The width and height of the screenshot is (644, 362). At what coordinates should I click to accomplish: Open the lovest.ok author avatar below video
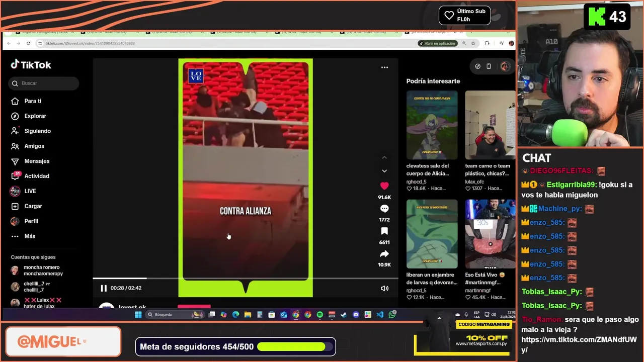tap(106, 306)
